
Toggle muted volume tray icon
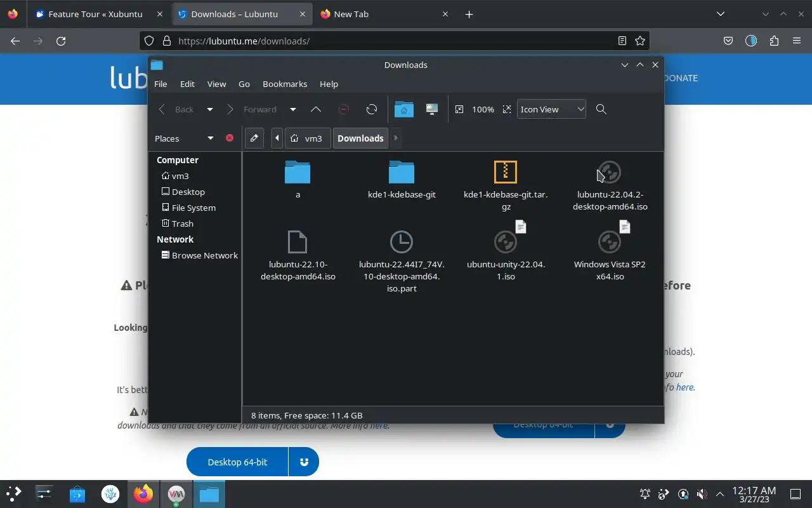(x=702, y=494)
